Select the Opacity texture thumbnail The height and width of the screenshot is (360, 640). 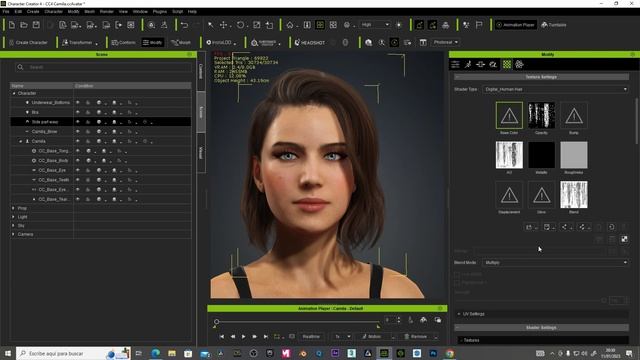[x=541, y=116]
